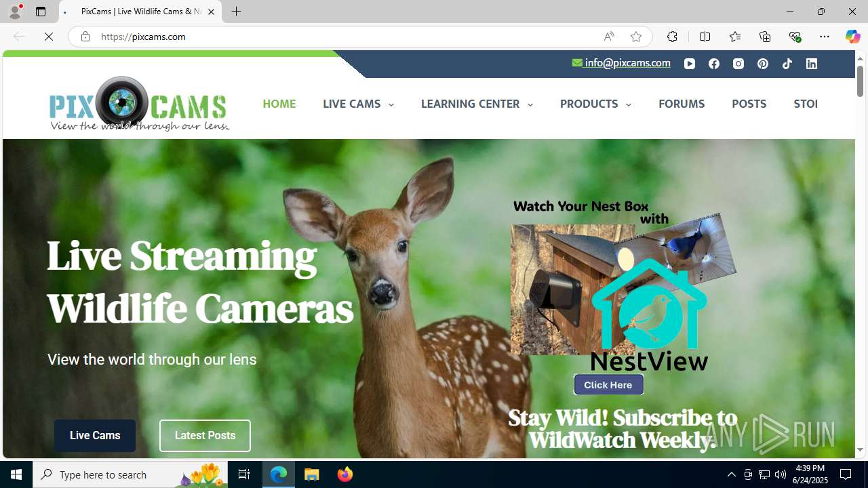Open the taskbar clock showing 4:39 PM
868x488 pixels.
(811, 474)
